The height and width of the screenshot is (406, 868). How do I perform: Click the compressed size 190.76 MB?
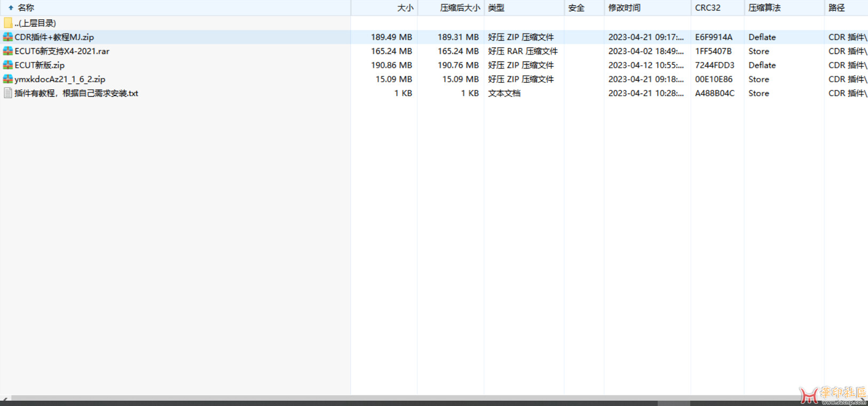tap(458, 65)
